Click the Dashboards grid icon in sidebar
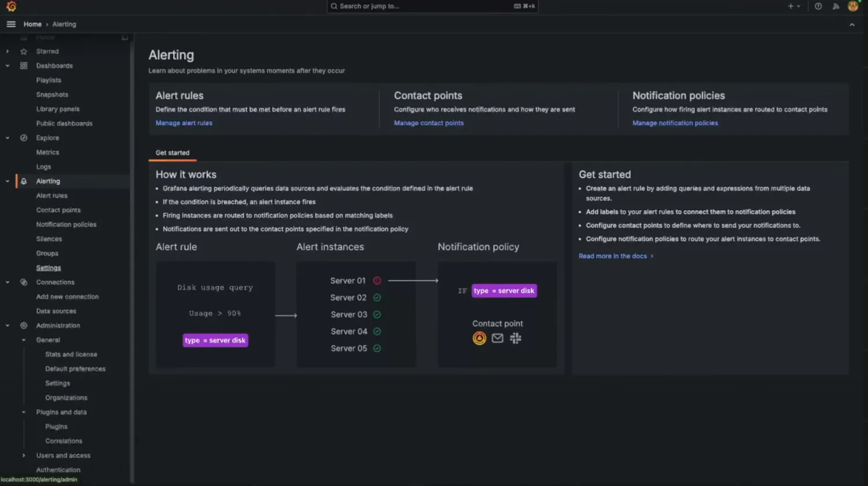Screen dimensions: 868x486 point(24,66)
